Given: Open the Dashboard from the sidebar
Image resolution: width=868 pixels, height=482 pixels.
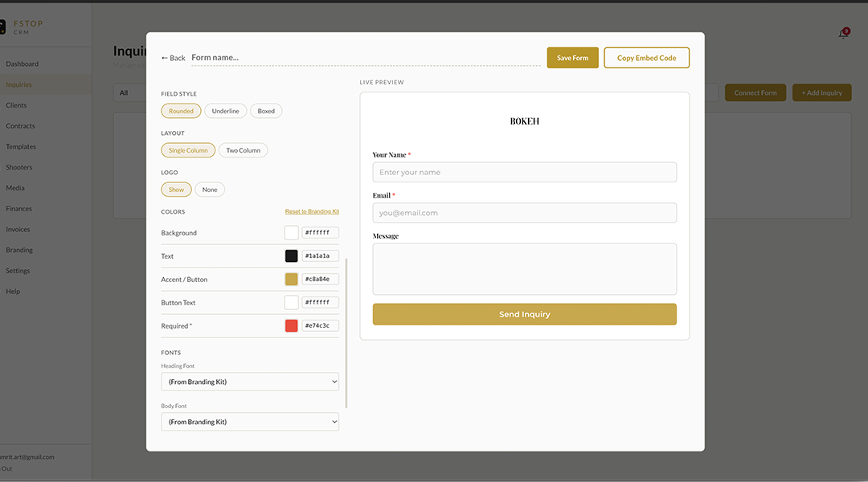Looking at the screenshot, I should (22, 63).
